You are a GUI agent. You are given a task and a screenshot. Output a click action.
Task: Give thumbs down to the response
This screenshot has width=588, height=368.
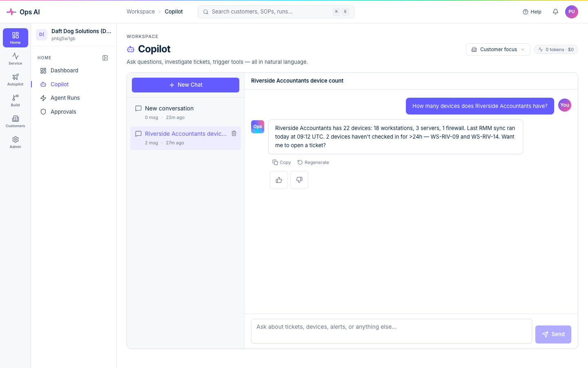[x=299, y=180]
